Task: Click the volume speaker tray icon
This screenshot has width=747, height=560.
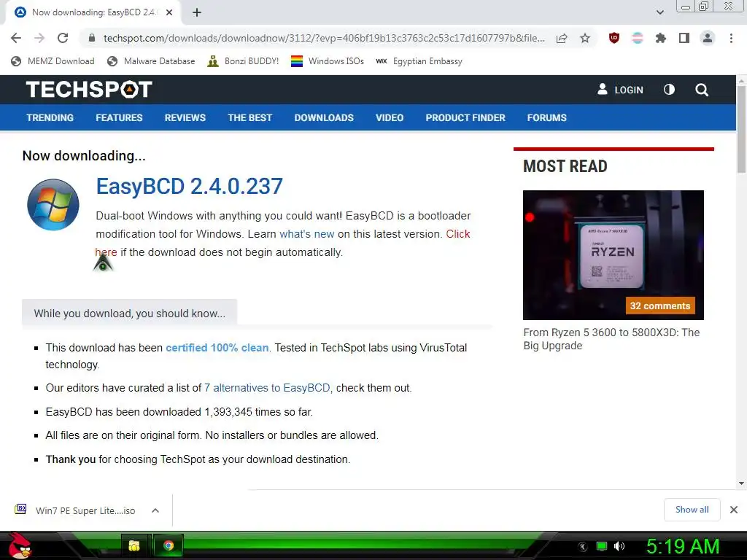Action: [619, 546]
